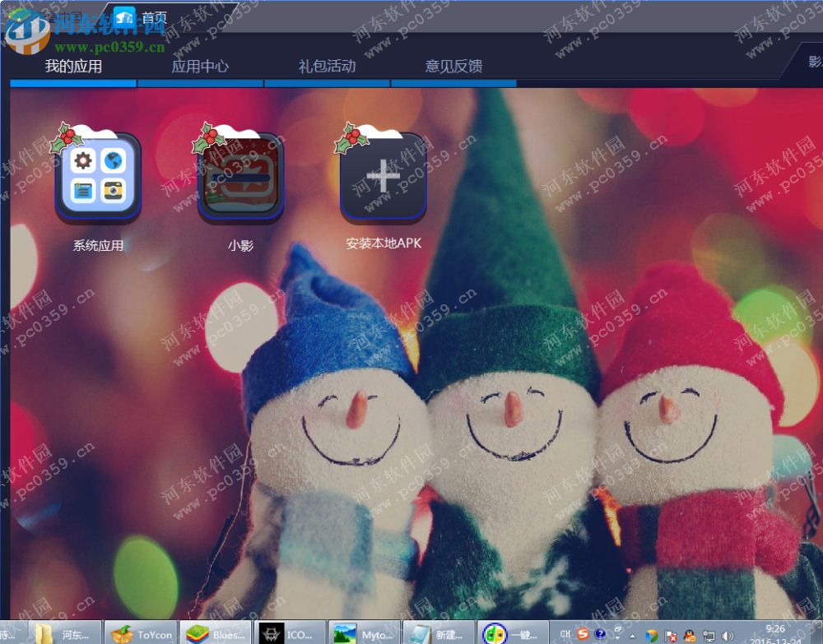Select the 首页 home tab at top
The height and width of the screenshot is (644, 823).
tap(141, 19)
